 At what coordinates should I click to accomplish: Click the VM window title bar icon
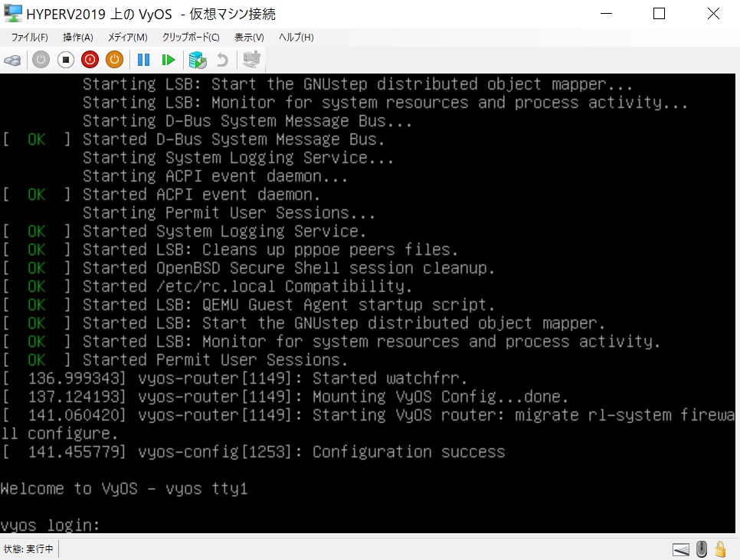(13, 14)
